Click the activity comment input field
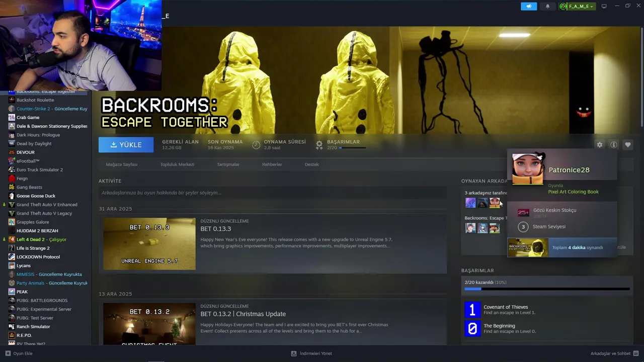This screenshot has height=362, width=644. [x=272, y=193]
